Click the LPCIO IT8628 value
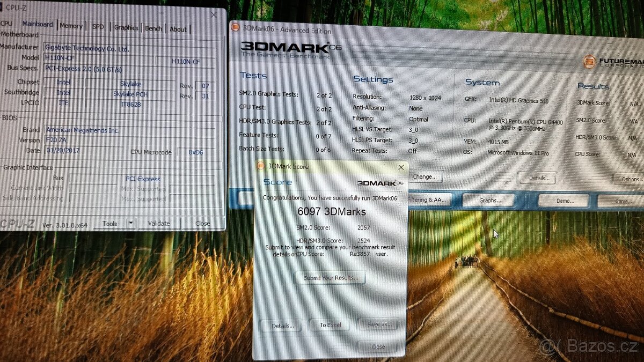The image size is (644, 362). point(130,104)
